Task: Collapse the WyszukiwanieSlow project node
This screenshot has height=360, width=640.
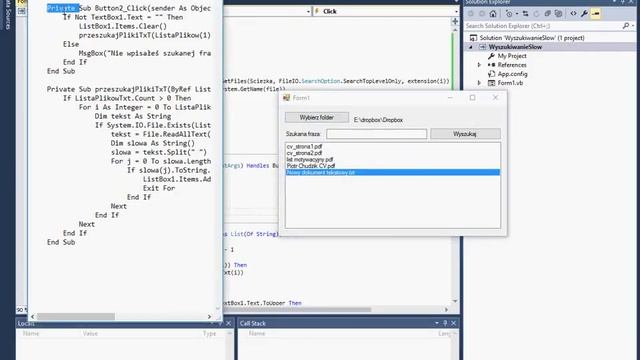Action: click(x=471, y=47)
